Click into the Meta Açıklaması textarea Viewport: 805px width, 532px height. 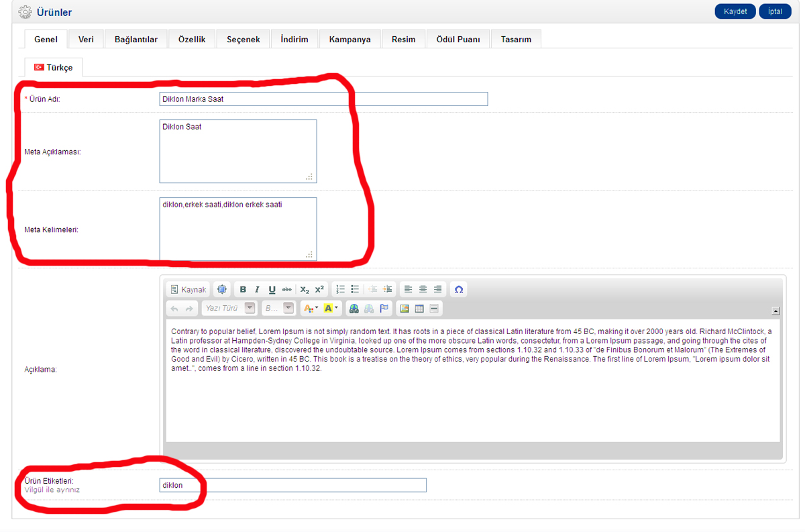click(238, 151)
